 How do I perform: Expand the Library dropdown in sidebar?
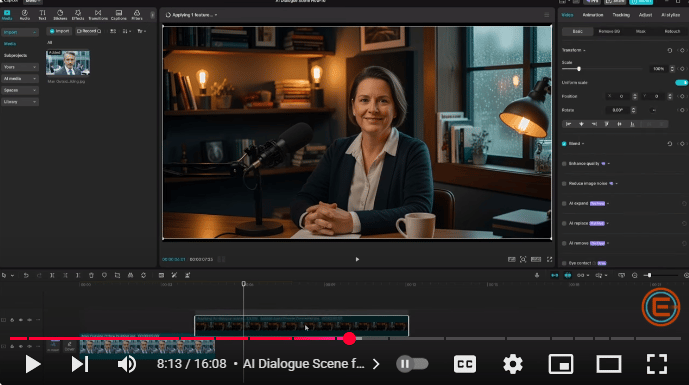pos(20,102)
